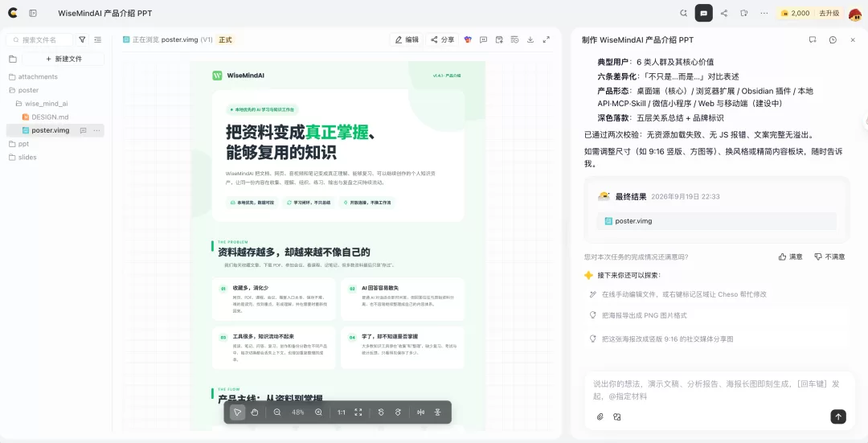Toggle the chat panel dark button
The width and height of the screenshot is (868, 443).
coord(703,13)
